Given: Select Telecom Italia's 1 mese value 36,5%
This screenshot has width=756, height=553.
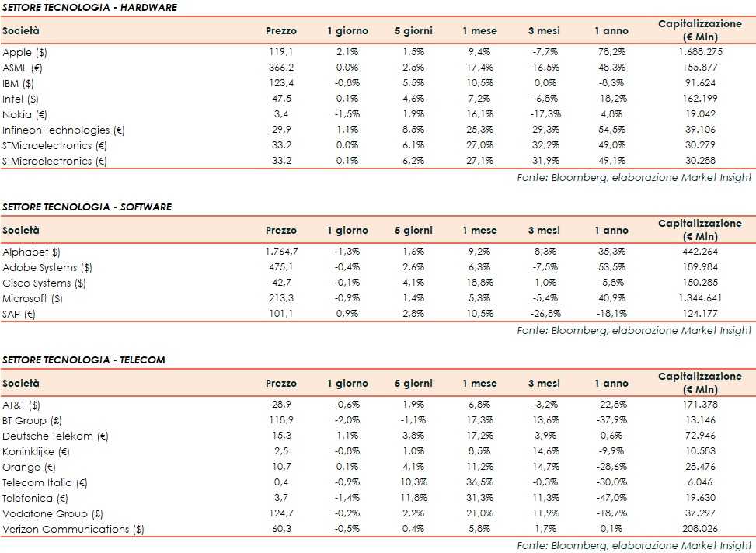Looking at the screenshot, I should point(479,482).
